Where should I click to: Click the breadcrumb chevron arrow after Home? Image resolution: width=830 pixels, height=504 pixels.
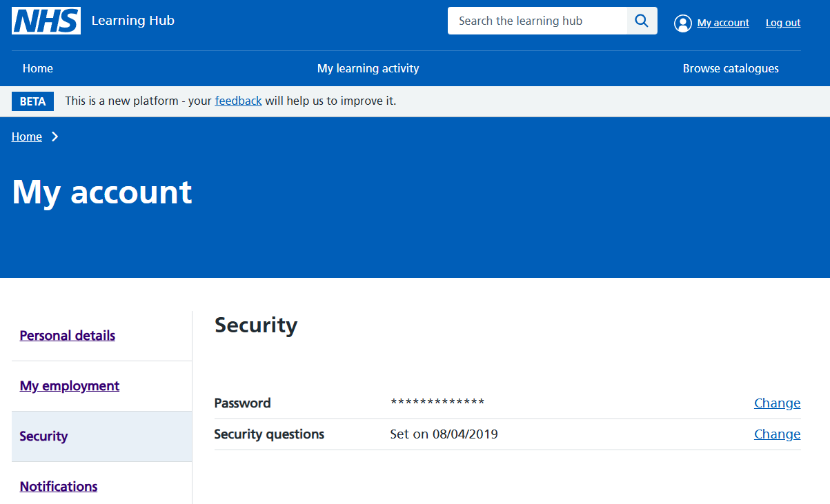[55, 137]
